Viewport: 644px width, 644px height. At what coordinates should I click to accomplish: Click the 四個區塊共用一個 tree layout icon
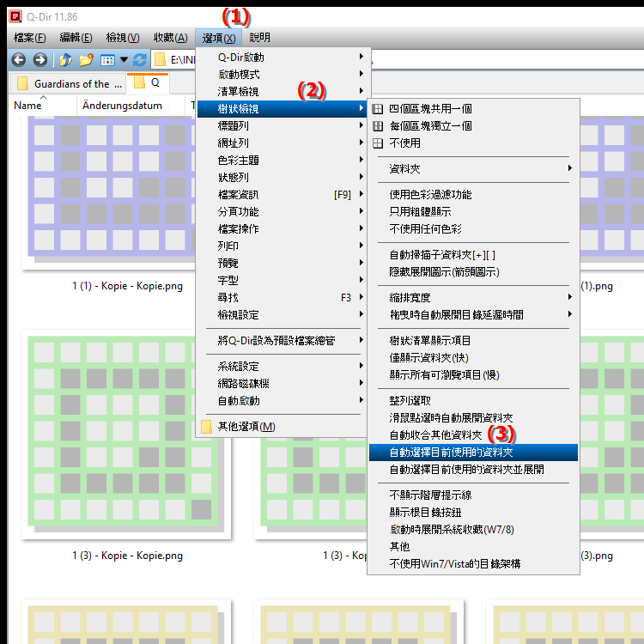coord(378,109)
